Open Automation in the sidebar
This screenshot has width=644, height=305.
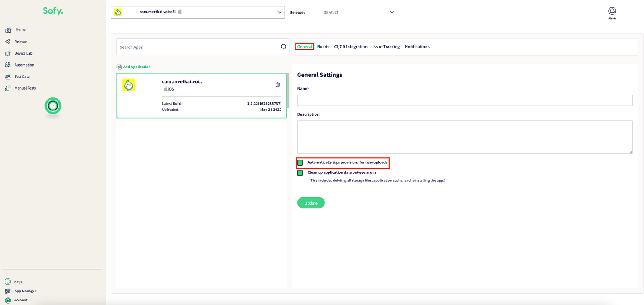coord(24,65)
